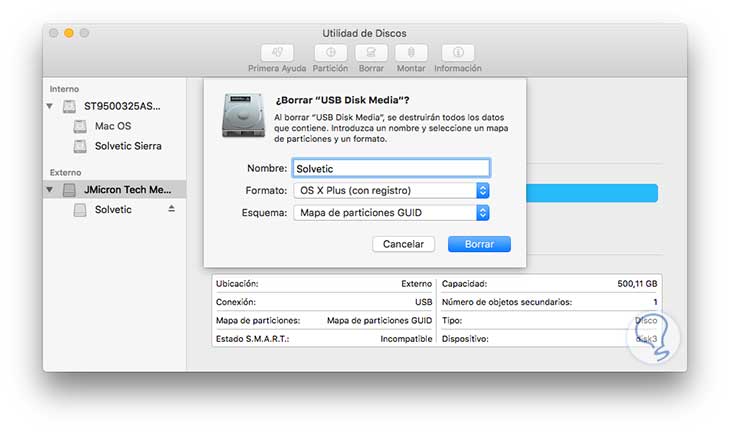
Task: Click the Utilidad de Discos window title
Action: pos(364,34)
